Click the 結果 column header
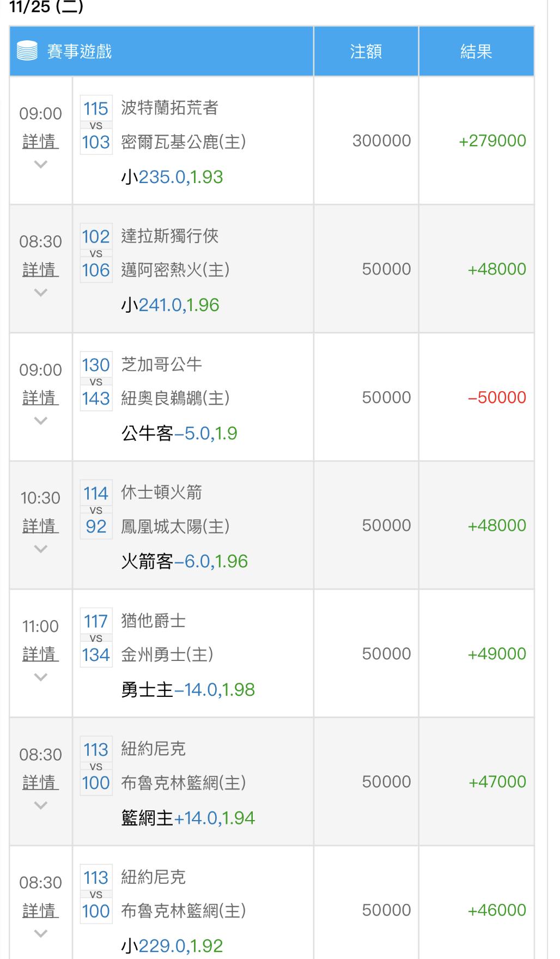The width and height of the screenshot is (560, 959). tap(476, 51)
